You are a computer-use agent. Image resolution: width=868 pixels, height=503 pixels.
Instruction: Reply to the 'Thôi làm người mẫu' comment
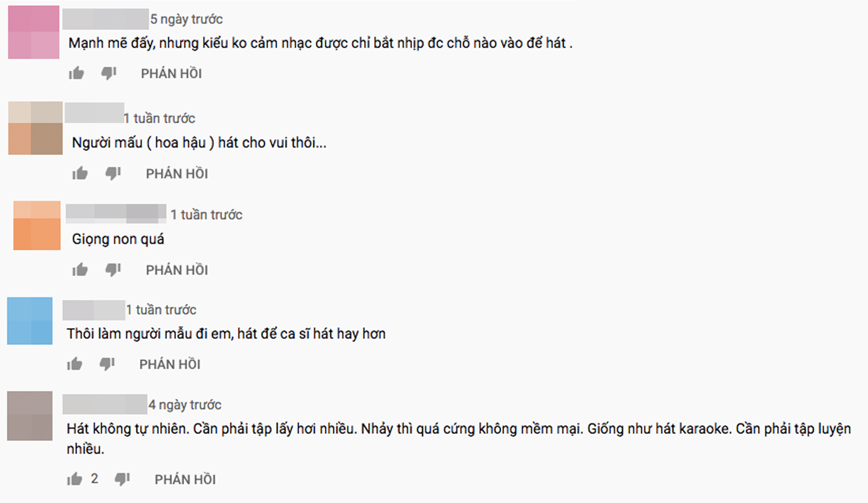(170, 364)
